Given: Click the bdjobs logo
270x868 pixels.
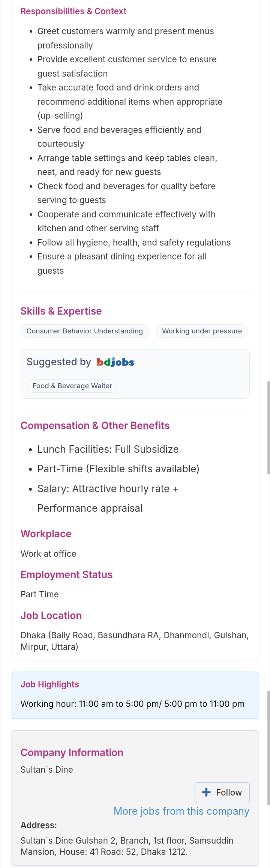Looking at the screenshot, I should tap(115, 362).
